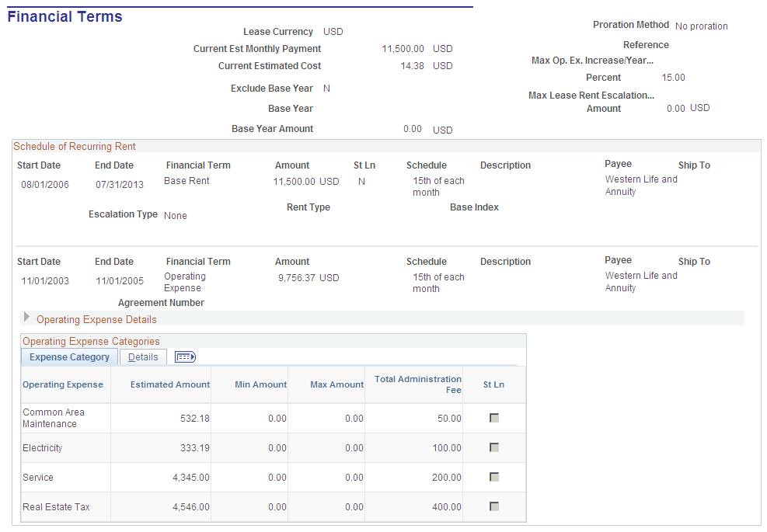
Task: Select the Expense Category tab
Action: (68, 356)
